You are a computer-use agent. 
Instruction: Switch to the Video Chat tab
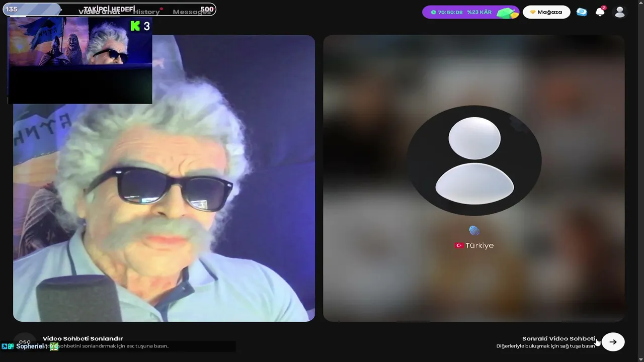(99, 12)
